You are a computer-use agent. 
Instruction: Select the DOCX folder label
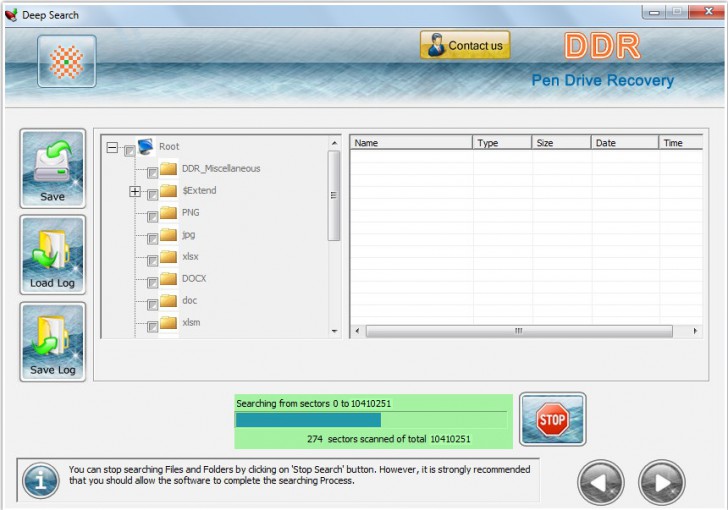click(x=194, y=278)
